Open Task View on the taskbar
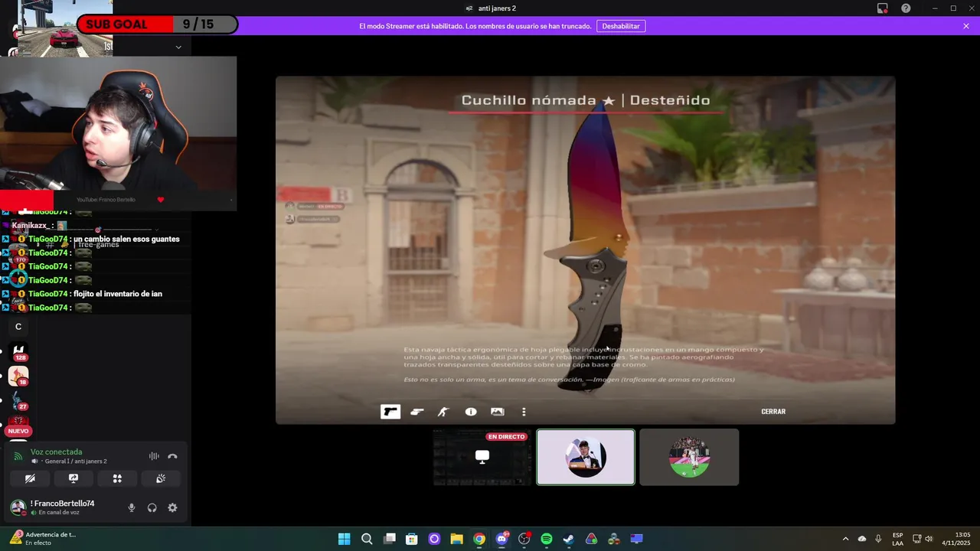980x551 pixels. pos(390,539)
